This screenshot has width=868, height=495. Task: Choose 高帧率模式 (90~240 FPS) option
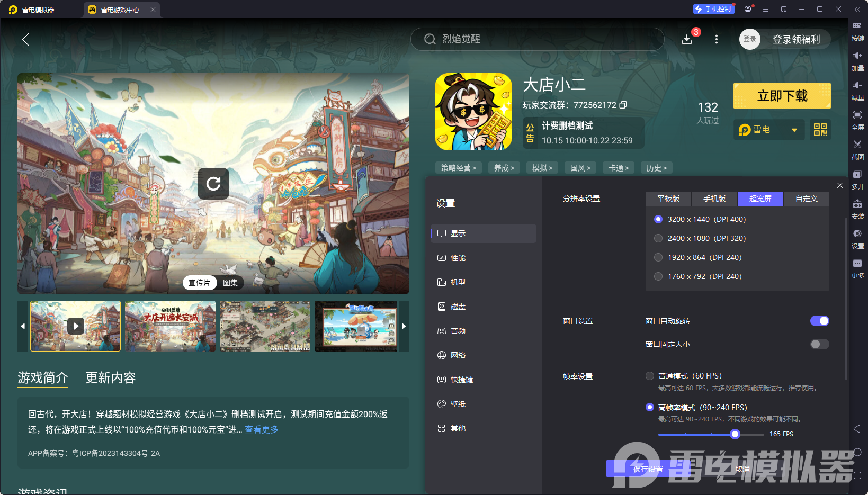[x=650, y=407]
